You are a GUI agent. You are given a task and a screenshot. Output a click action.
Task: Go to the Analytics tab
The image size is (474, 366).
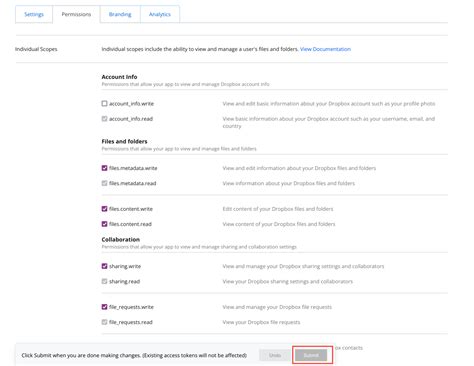pyautogui.click(x=160, y=14)
